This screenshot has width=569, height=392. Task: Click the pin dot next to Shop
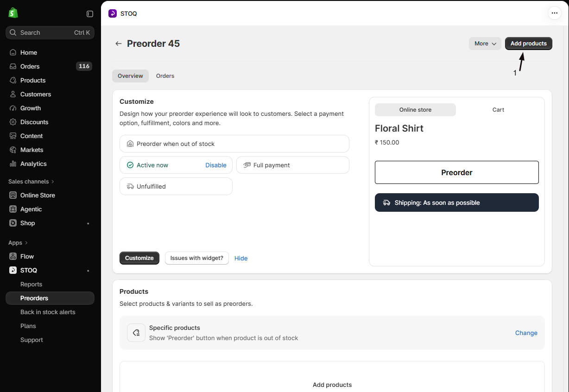[x=88, y=223]
